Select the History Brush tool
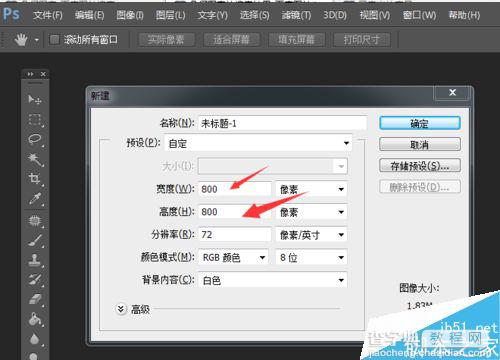This screenshot has height=360, width=500. [x=35, y=279]
